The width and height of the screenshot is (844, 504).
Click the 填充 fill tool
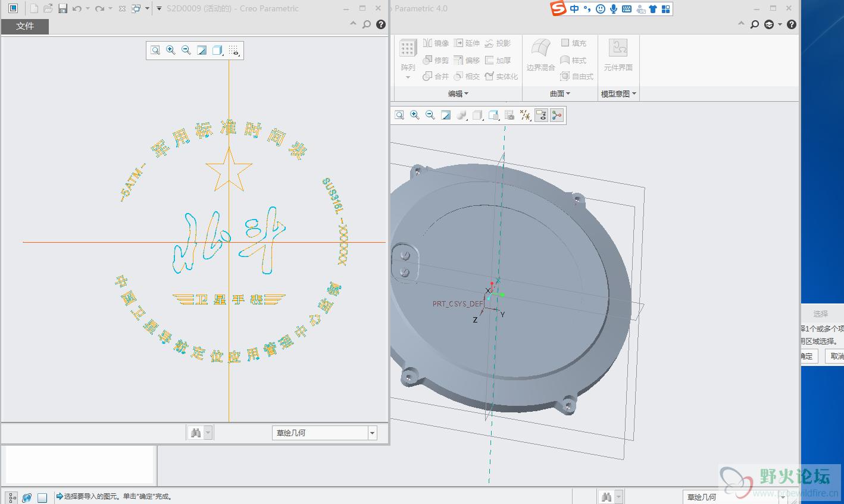point(574,43)
